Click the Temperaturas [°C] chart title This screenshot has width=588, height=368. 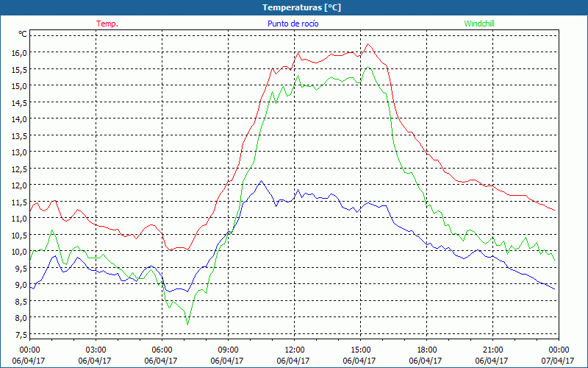click(x=301, y=7)
